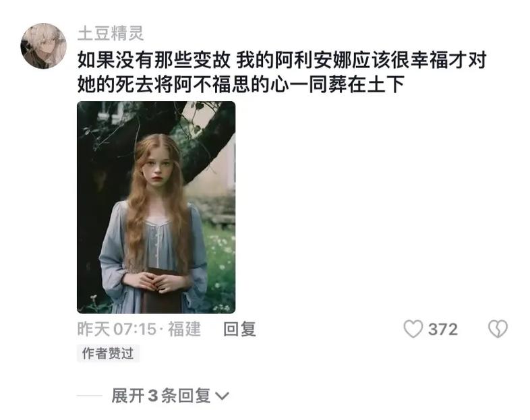
Task: Tap the name 阿利安娜 in the comment
Action: pyautogui.click(x=313, y=60)
